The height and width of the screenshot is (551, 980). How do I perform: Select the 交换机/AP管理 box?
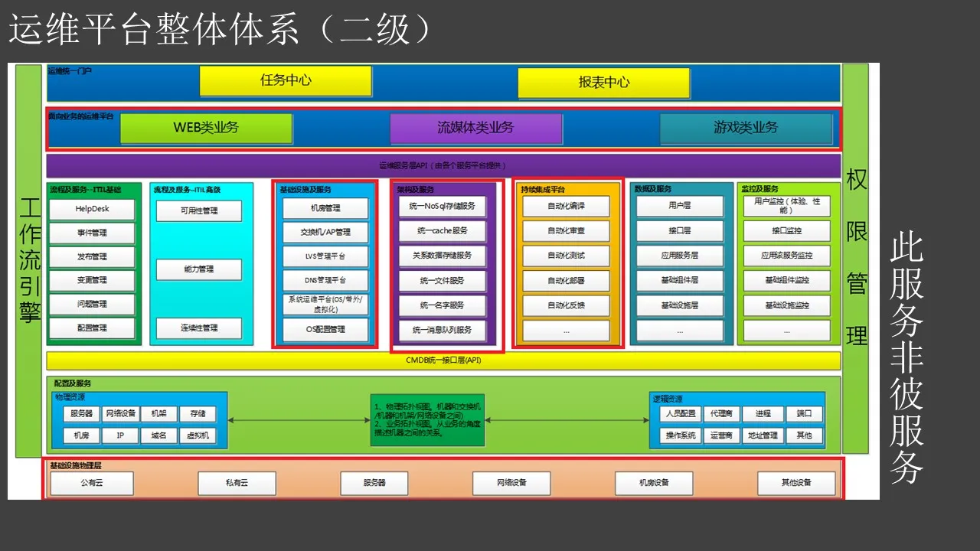pos(325,232)
